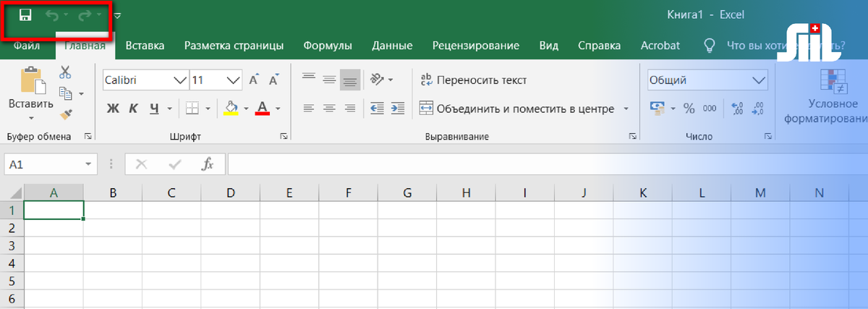Switch to the Вставка tab
Image resolution: width=868 pixels, height=309 pixels.
coord(145,46)
